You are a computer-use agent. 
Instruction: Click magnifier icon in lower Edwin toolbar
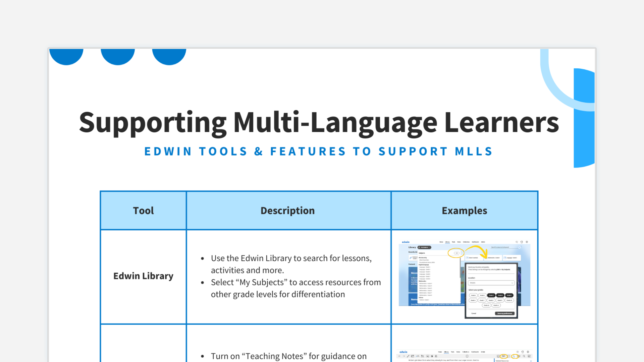tap(524, 356)
